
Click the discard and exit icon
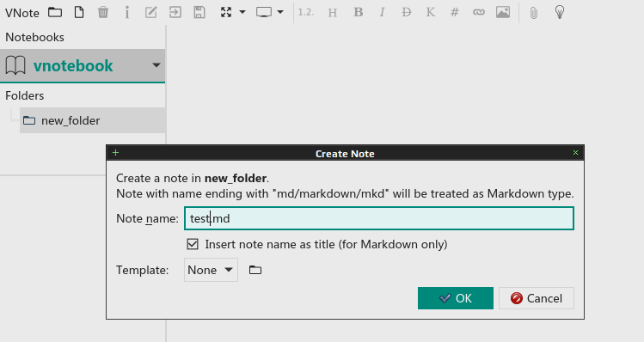click(x=175, y=12)
